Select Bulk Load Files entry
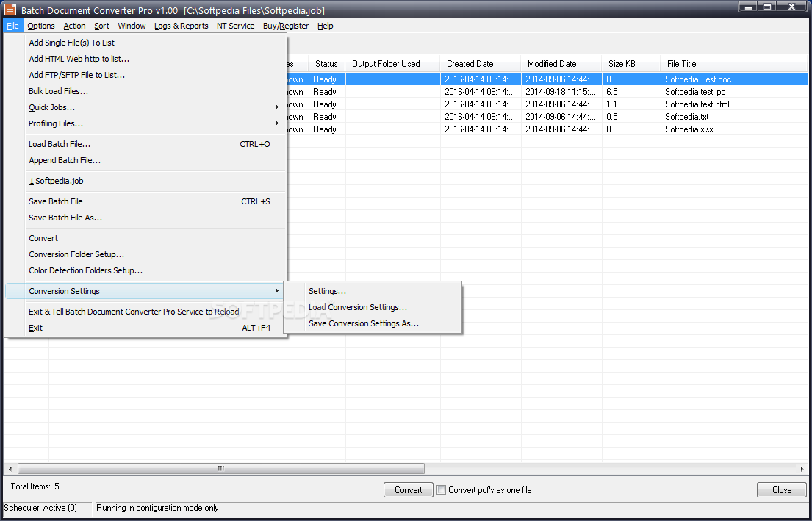The image size is (812, 521). point(145,91)
